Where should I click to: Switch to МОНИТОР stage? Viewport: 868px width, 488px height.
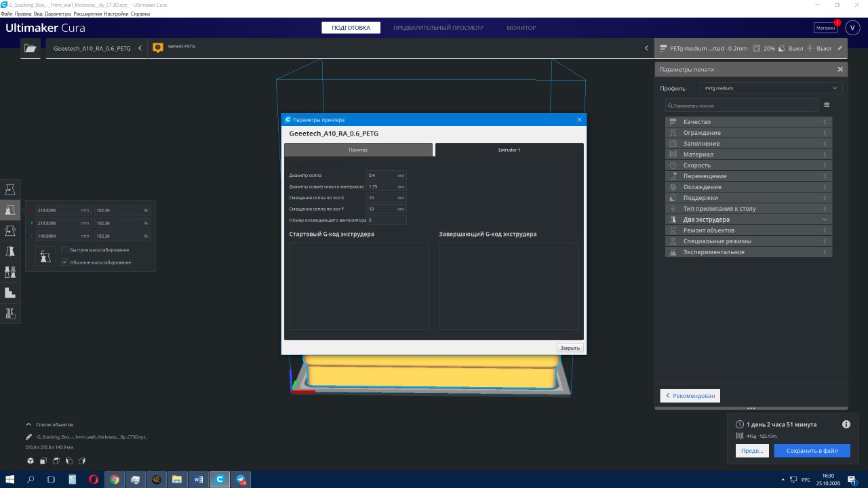click(521, 28)
